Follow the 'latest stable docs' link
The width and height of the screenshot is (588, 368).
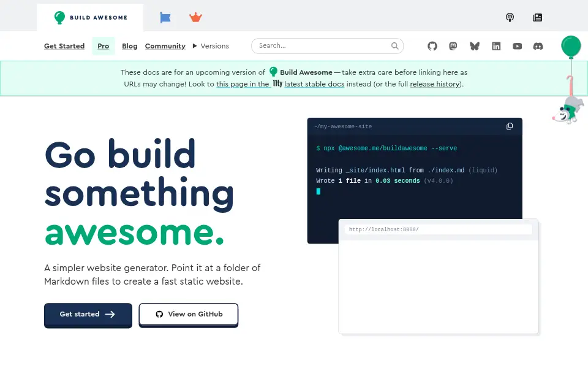click(314, 84)
